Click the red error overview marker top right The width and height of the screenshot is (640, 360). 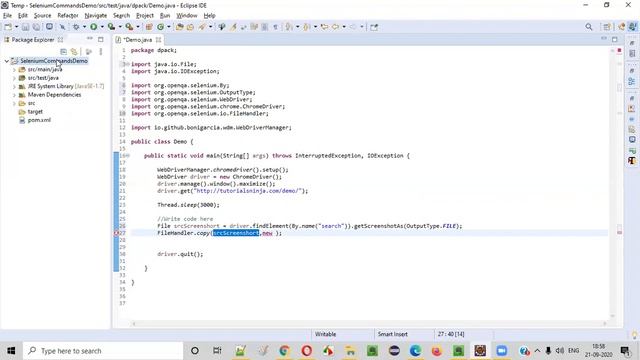tap(619, 51)
